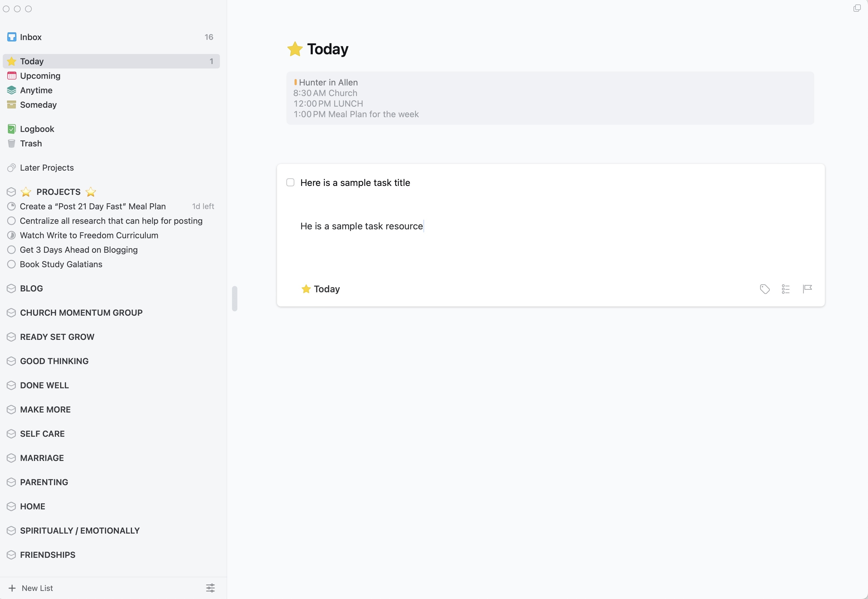The width and height of the screenshot is (868, 599).
Task: Check off the sample task title checkbox
Action: (290, 183)
